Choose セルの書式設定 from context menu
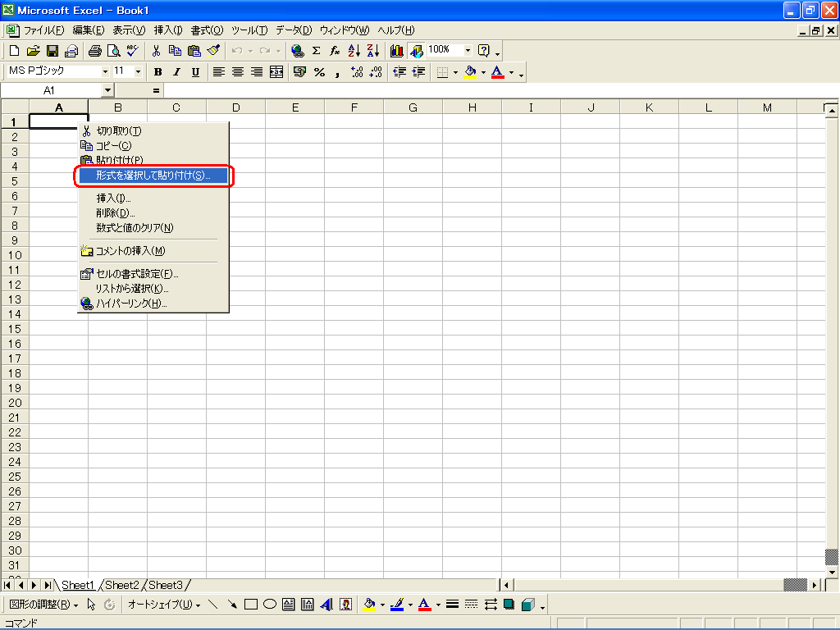 (x=153, y=274)
